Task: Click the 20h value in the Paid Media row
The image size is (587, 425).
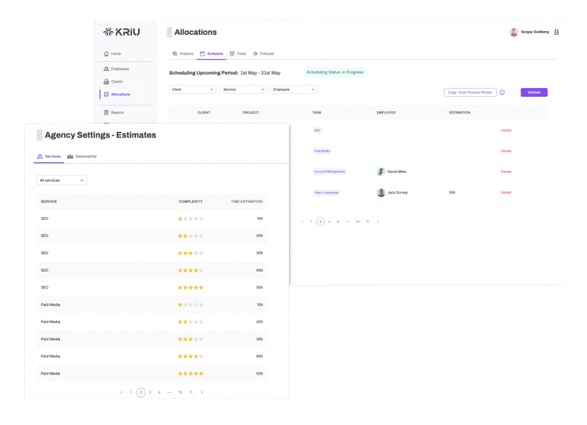Action: (x=259, y=322)
